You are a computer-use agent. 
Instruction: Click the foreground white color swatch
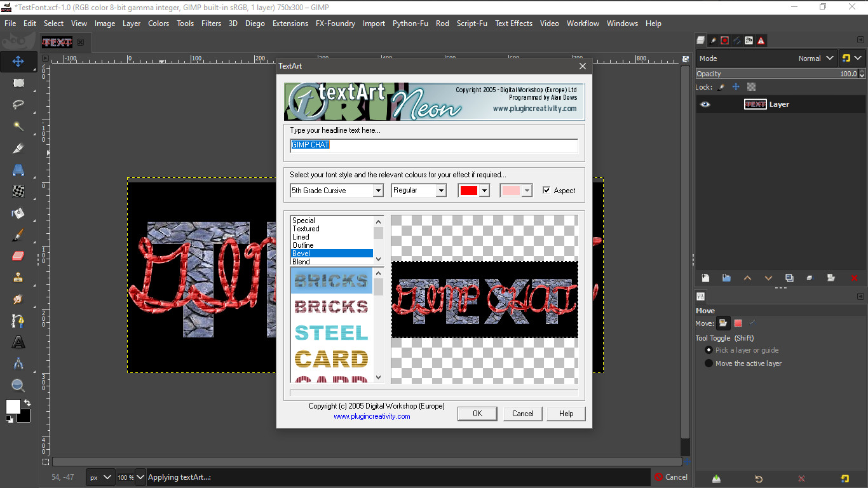click(13, 407)
